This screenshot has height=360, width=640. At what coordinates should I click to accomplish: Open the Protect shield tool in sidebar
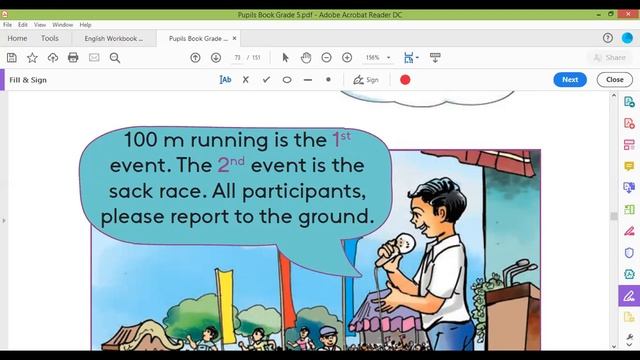point(629,253)
